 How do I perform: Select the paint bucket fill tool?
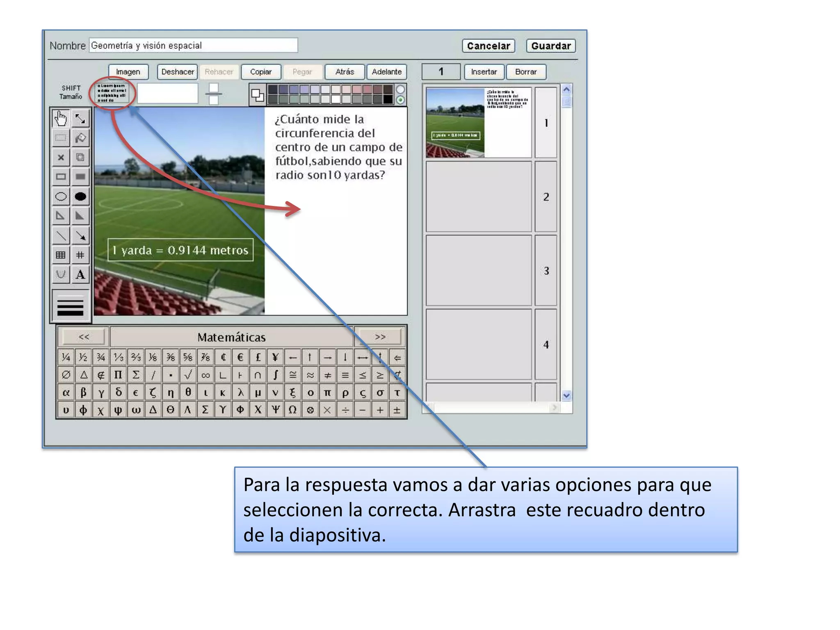pyautogui.click(x=80, y=138)
